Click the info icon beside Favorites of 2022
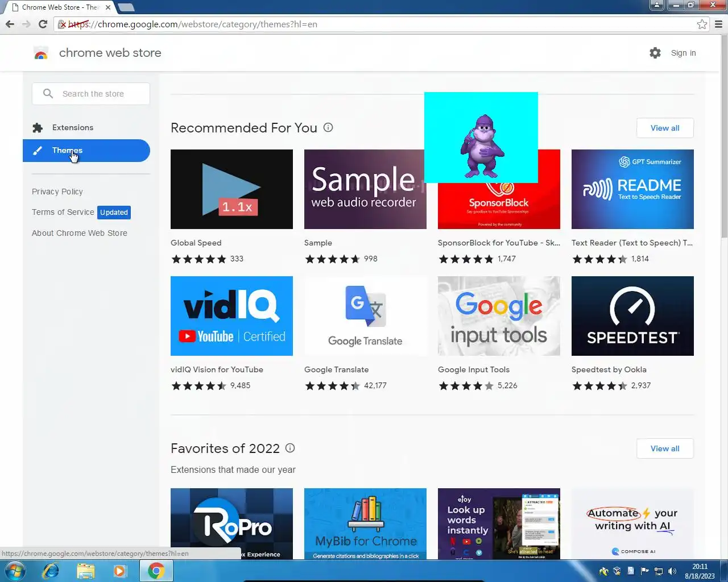This screenshot has height=582, width=728. [290, 448]
